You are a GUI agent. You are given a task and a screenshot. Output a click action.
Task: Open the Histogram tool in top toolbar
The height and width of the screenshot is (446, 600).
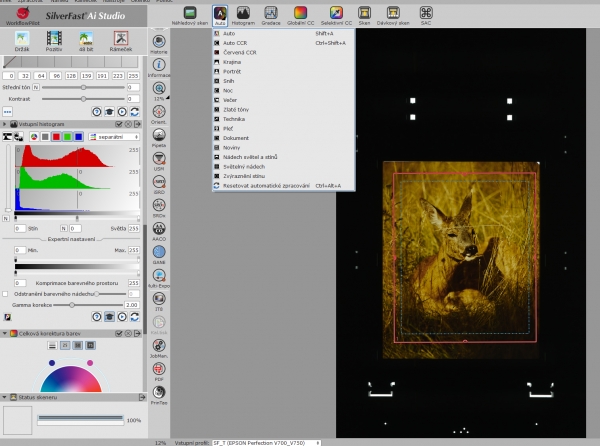pyautogui.click(x=243, y=16)
